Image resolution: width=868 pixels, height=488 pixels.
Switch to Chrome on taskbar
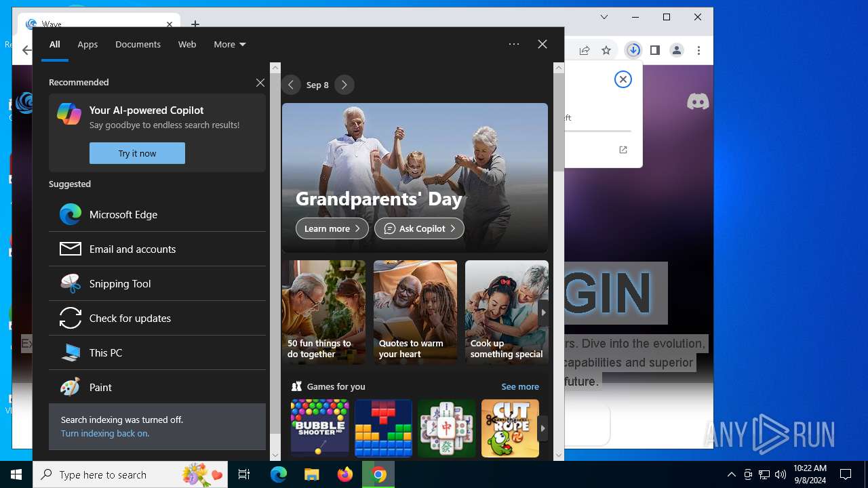(x=378, y=474)
